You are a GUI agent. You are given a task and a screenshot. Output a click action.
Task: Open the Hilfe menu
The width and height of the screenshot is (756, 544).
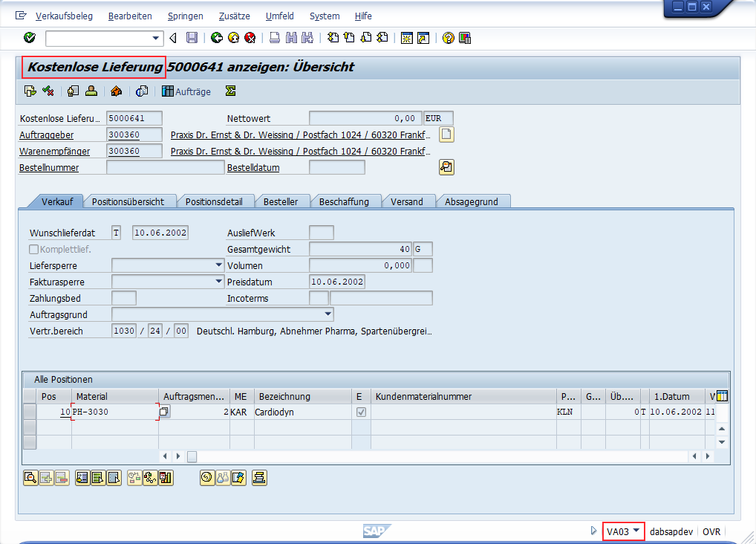click(363, 16)
